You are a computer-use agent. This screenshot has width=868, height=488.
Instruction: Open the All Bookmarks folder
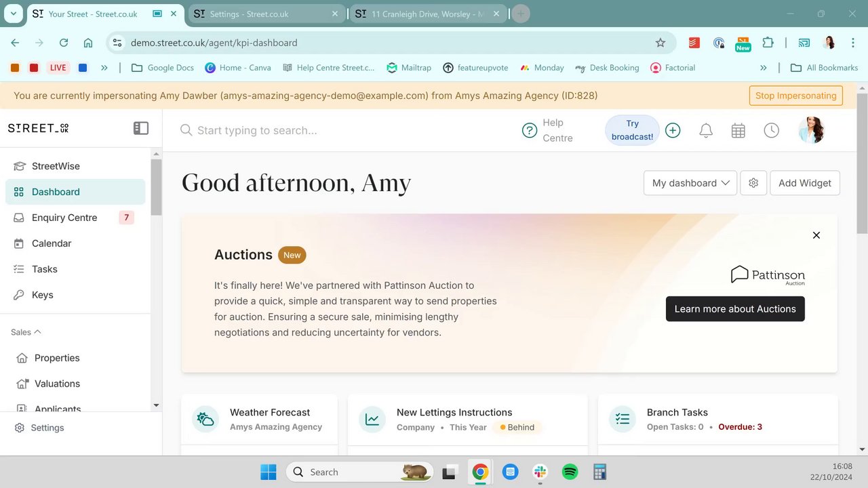pyautogui.click(x=825, y=68)
